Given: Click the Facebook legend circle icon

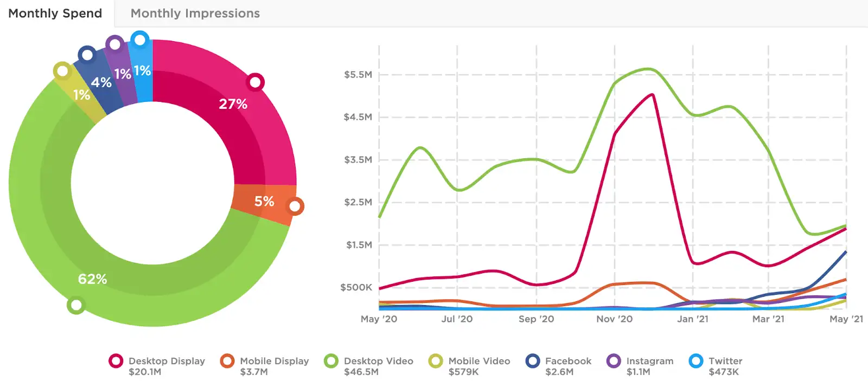Looking at the screenshot, I should point(533,361).
